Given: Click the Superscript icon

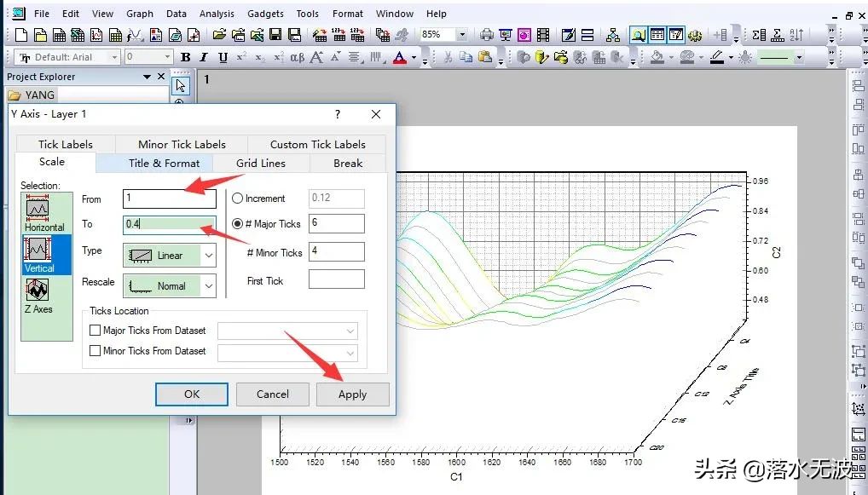Looking at the screenshot, I should [x=241, y=57].
